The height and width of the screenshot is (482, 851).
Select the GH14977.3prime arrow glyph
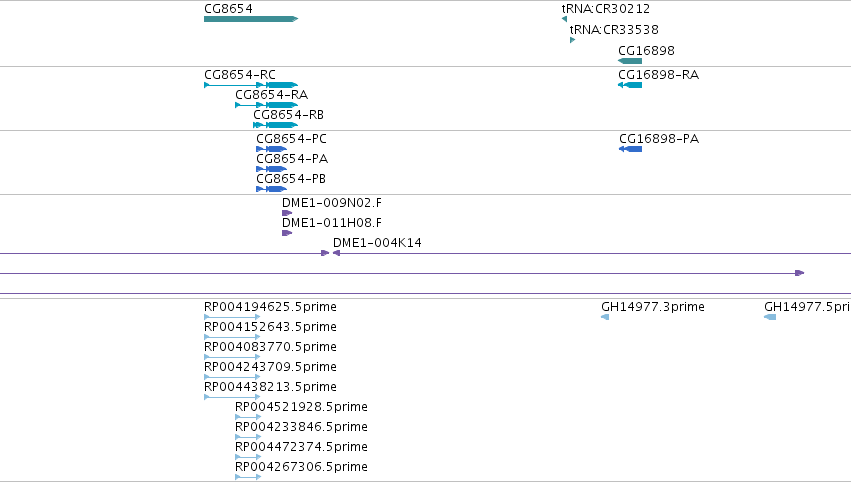click(605, 317)
